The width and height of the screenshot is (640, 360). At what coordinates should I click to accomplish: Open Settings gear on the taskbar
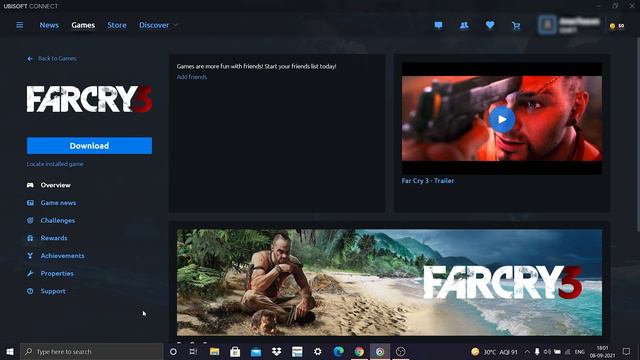[x=318, y=351]
